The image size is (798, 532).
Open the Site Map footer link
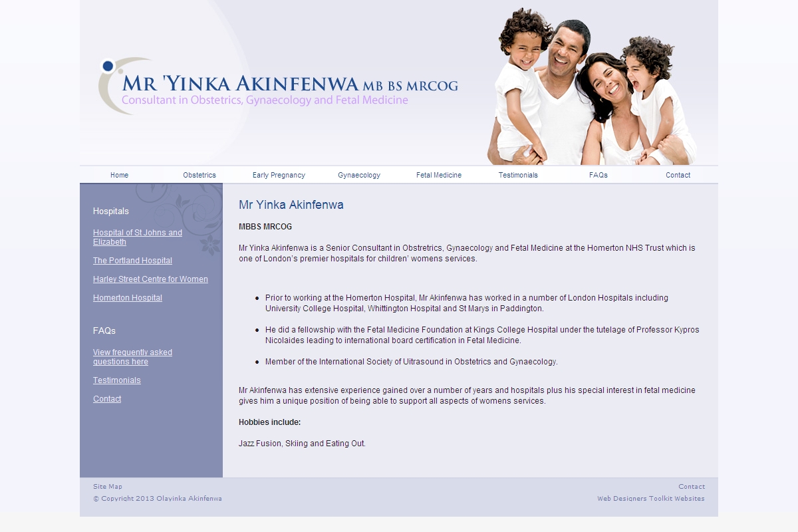tap(108, 486)
